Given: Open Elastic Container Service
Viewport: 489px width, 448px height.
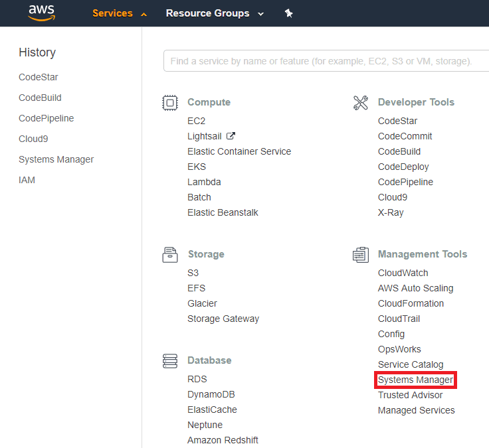Looking at the screenshot, I should coord(239,151).
